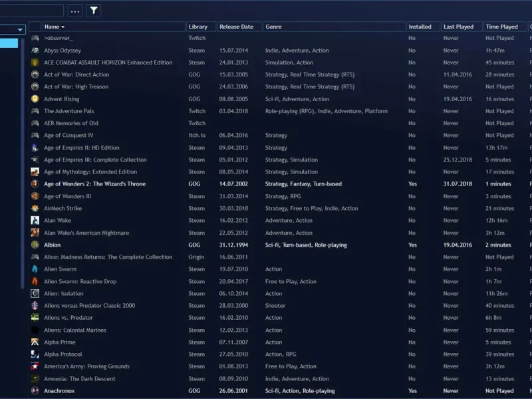Click the Anachronox game icon
Image resolution: width=532 pixels, height=399 pixels.
point(35,391)
